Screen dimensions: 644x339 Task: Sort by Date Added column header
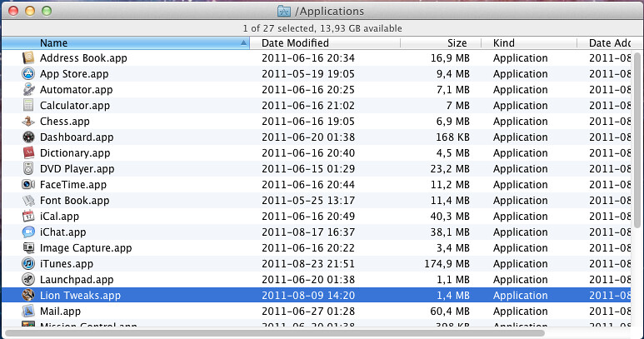tap(610, 42)
